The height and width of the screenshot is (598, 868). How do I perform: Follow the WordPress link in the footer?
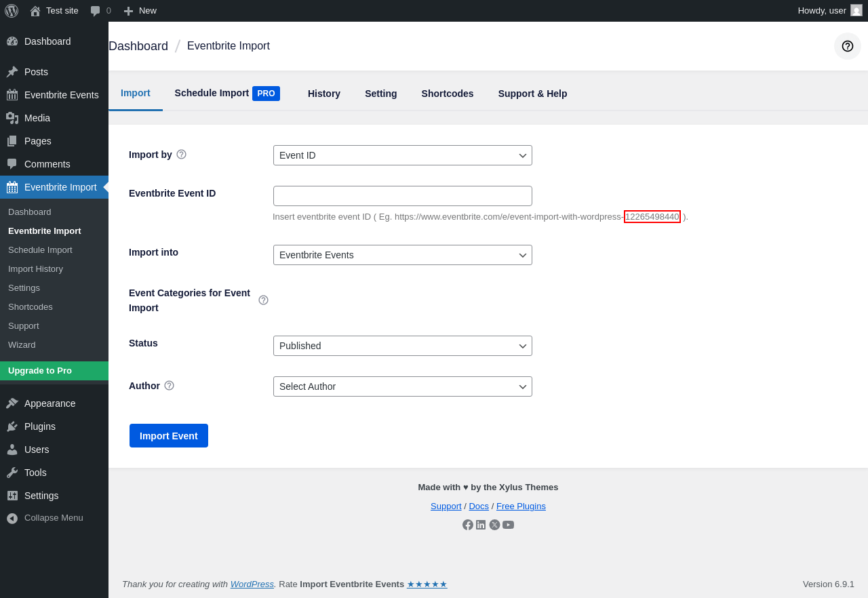tap(252, 584)
